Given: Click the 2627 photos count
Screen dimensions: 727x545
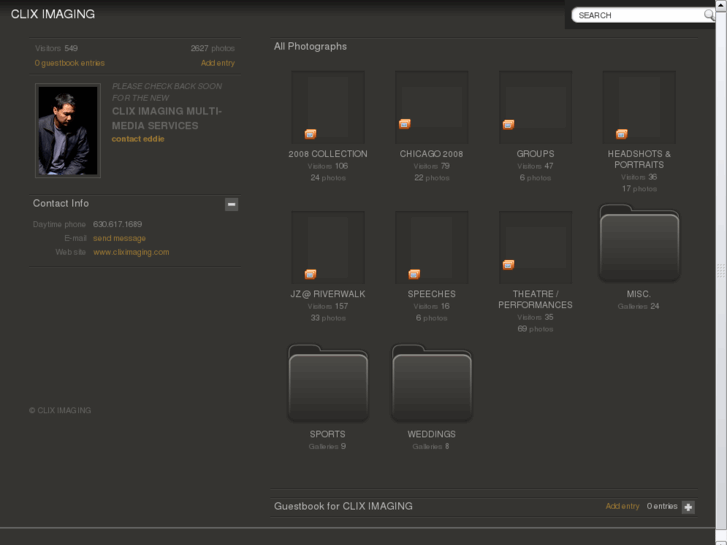Looking at the screenshot, I should (x=213, y=48).
